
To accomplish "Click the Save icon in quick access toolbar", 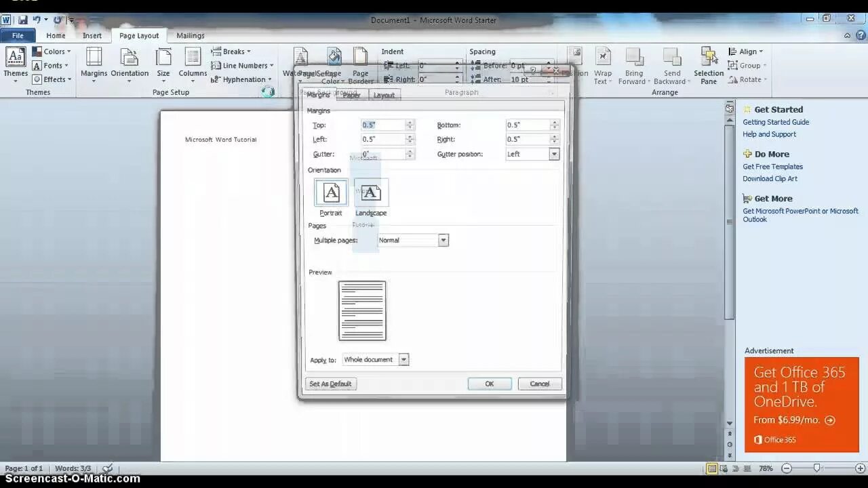I will (23, 20).
